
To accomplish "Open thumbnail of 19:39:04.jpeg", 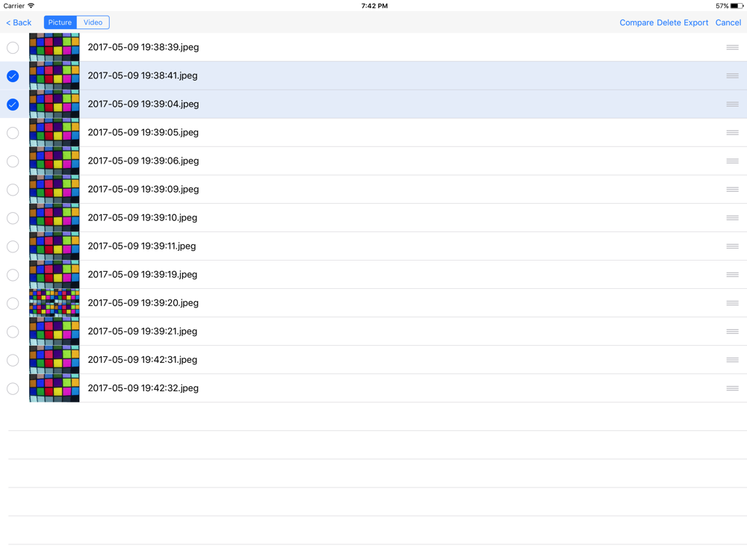I will [x=55, y=105].
